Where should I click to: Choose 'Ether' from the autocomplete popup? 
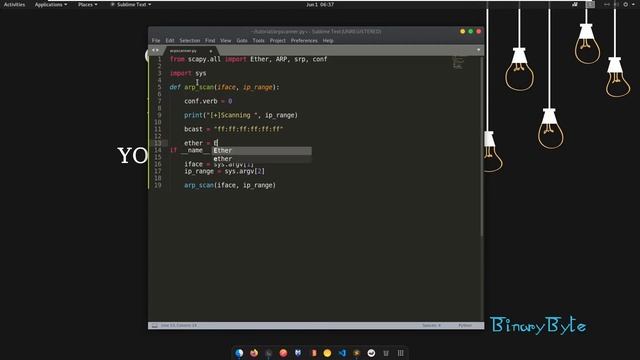[262, 151]
